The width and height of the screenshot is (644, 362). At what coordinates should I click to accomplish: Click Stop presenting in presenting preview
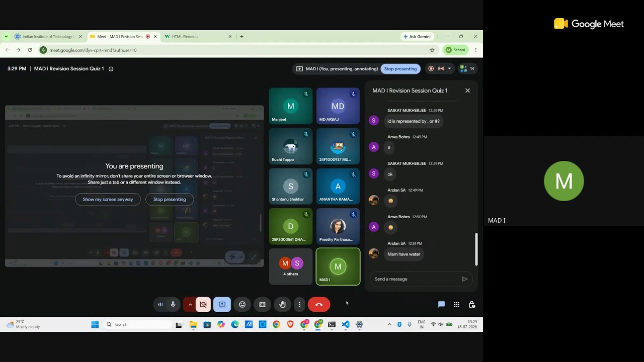(170, 199)
